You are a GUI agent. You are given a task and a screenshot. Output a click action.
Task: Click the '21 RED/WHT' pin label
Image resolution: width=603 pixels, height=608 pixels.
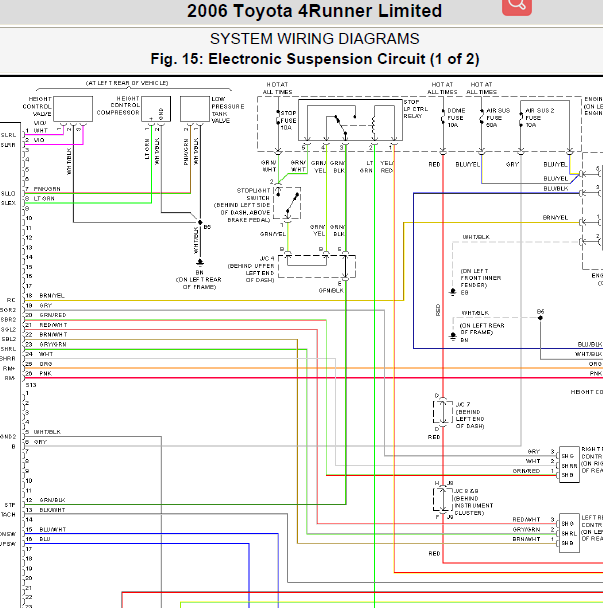(46, 325)
